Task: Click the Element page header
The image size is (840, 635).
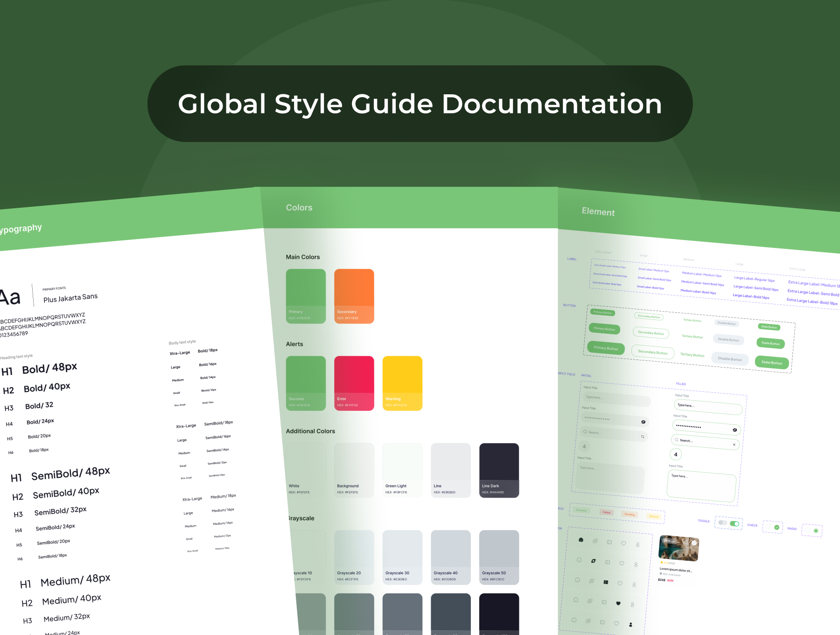Action: (x=598, y=212)
